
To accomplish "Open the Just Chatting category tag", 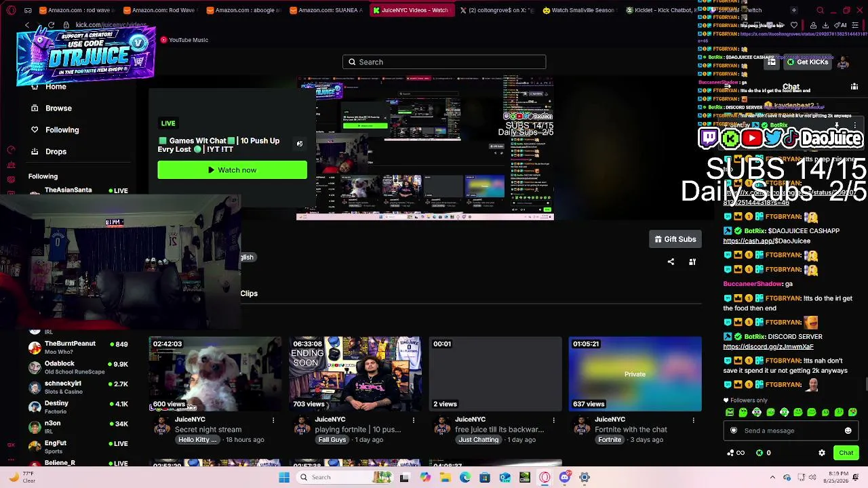I will click(x=479, y=440).
